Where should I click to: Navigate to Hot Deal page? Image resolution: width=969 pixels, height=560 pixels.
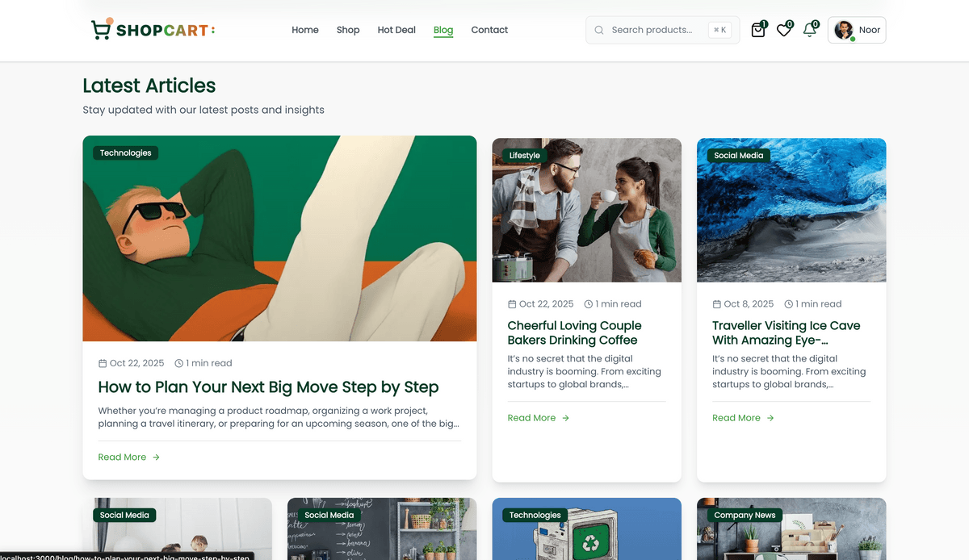pos(396,30)
